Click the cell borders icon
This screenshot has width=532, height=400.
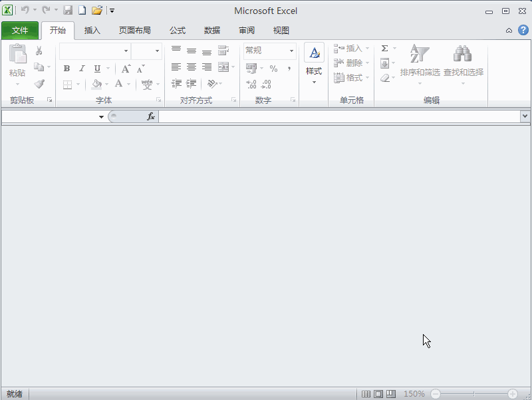pyautogui.click(x=68, y=85)
